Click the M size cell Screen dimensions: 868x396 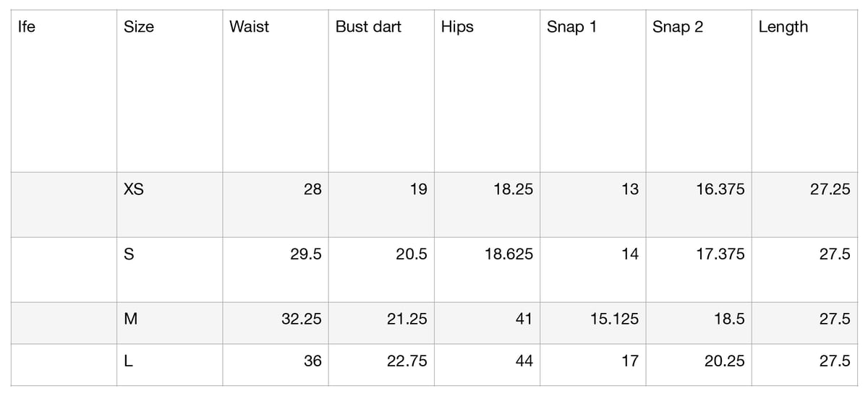click(170, 323)
